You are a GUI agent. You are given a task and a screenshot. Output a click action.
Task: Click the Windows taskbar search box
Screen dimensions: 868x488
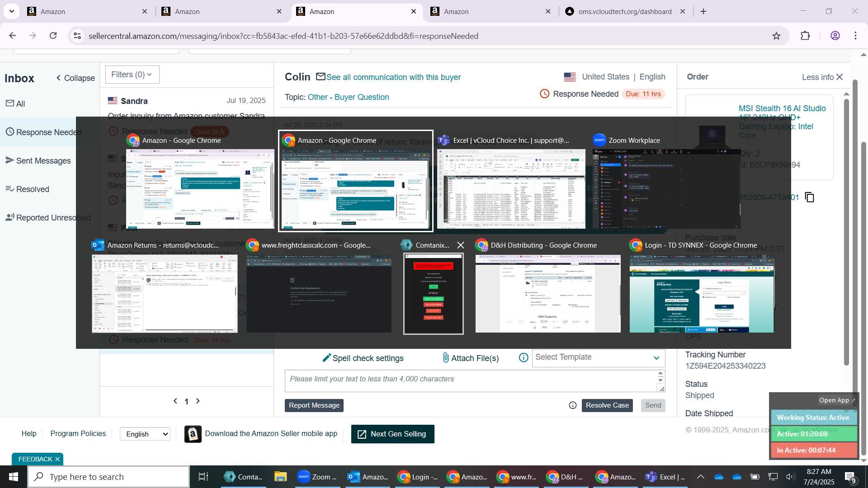(x=108, y=477)
